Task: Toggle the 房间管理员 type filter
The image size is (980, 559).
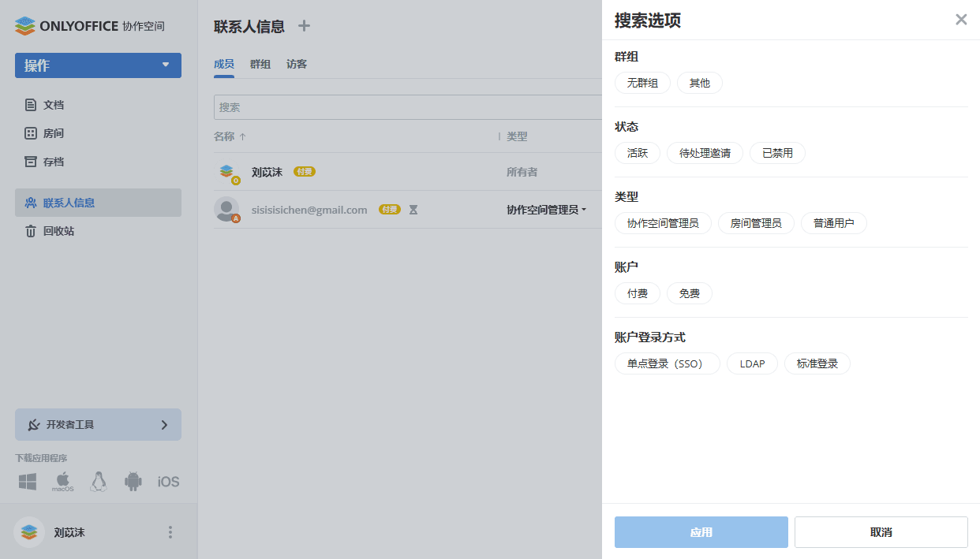Action: [x=756, y=223]
